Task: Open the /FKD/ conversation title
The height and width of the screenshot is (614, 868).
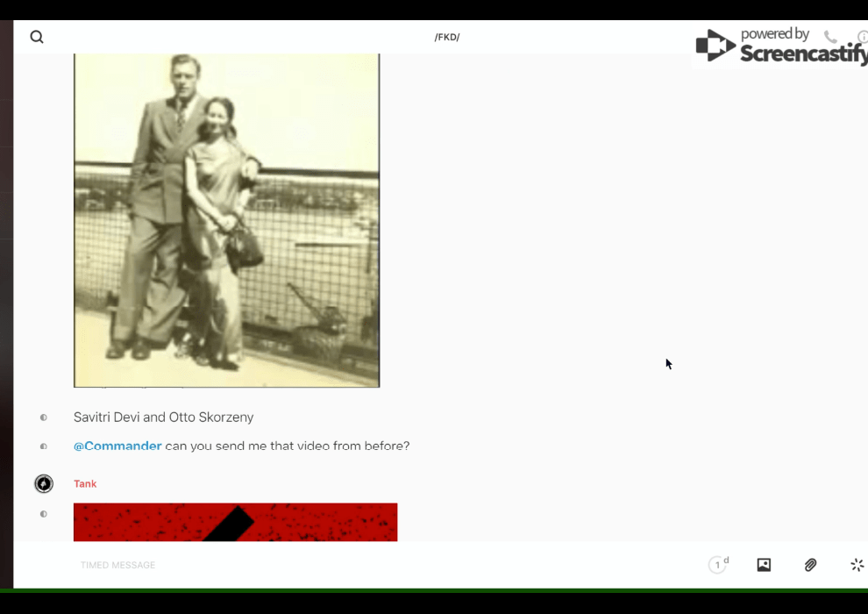Action: click(x=447, y=37)
